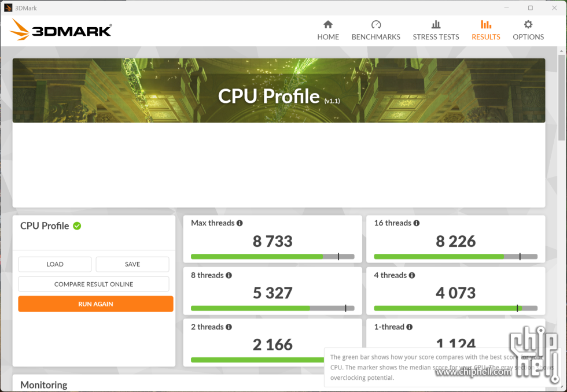Click the SAVE button
This screenshot has width=567, height=392.
(x=132, y=264)
